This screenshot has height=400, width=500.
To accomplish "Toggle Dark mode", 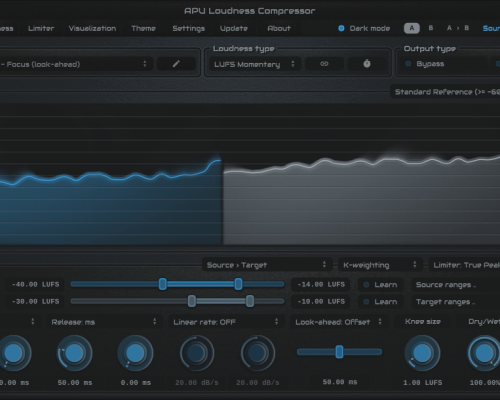I will 364,28.
